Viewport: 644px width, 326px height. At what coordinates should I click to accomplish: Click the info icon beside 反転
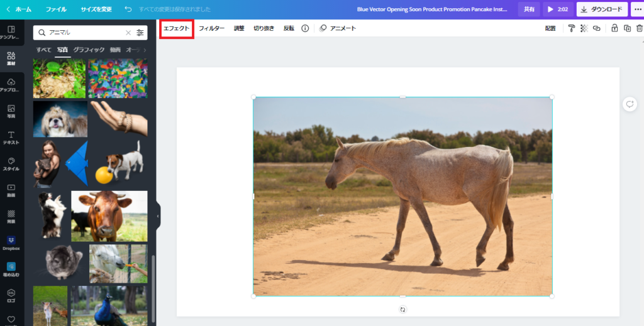tap(305, 28)
